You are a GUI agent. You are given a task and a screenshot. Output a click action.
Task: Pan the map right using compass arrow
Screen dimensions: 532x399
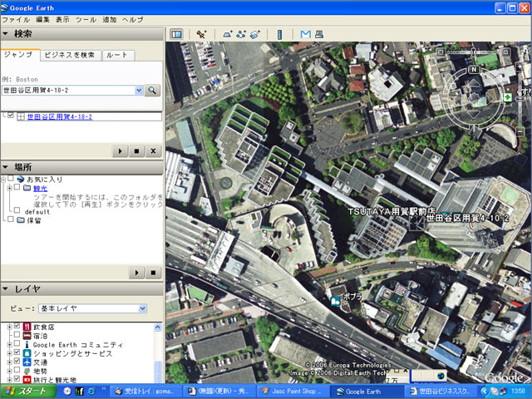tap(490, 98)
